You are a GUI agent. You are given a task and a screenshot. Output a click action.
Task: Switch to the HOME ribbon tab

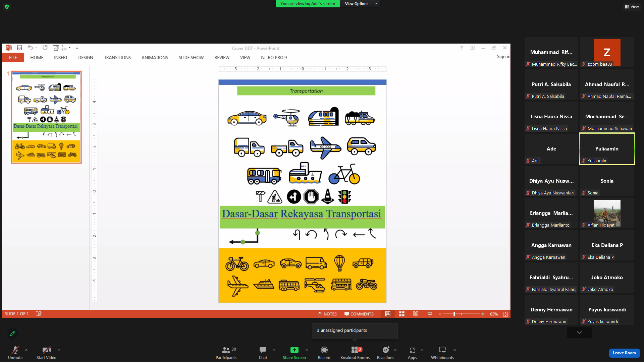pos(37,58)
